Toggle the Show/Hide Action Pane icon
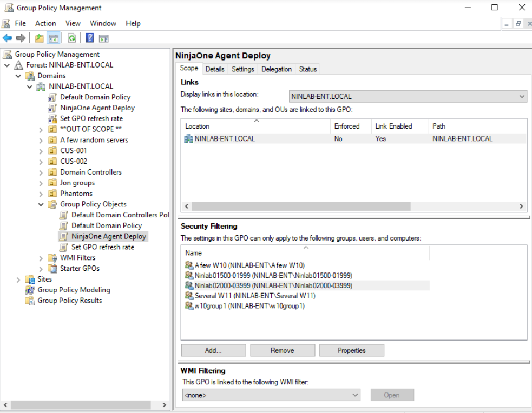Viewport: 532px width, 413px height. click(x=103, y=38)
